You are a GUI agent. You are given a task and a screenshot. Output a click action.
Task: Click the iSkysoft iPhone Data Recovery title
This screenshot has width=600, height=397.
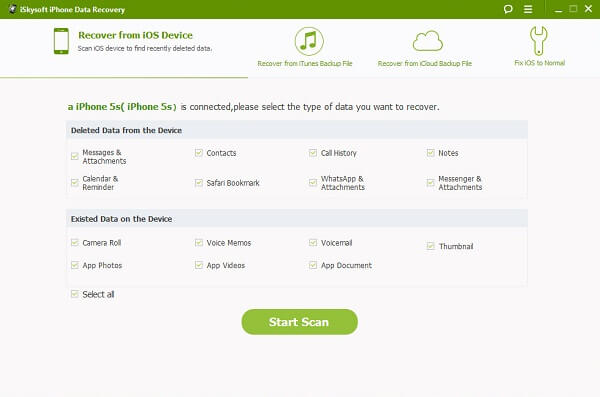click(x=72, y=10)
